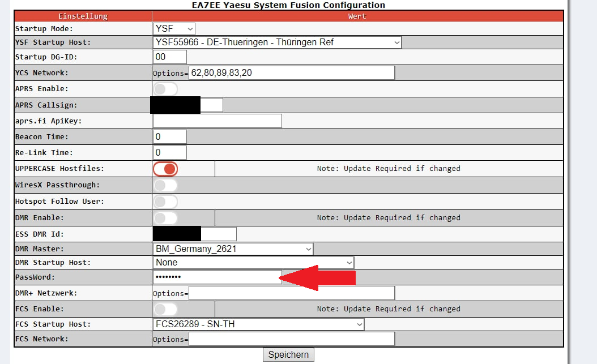The width and height of the screenshot is (597, 364).
Task: Open the DMR Startup Host dropdown
Action: click(x=254, y=263)
